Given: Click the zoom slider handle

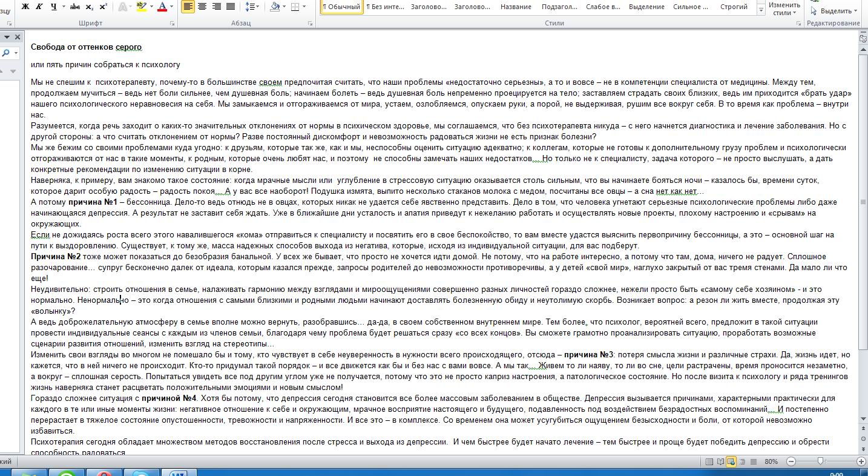Looking at the screenshot, I should (x=821, y=461).
